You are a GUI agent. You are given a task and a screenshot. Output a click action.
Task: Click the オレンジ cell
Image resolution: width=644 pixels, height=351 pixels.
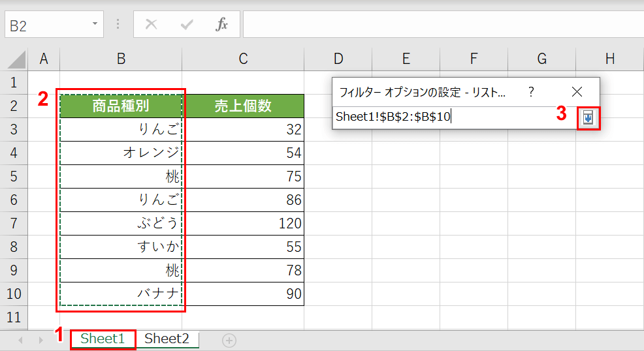(x=121, y=153)
